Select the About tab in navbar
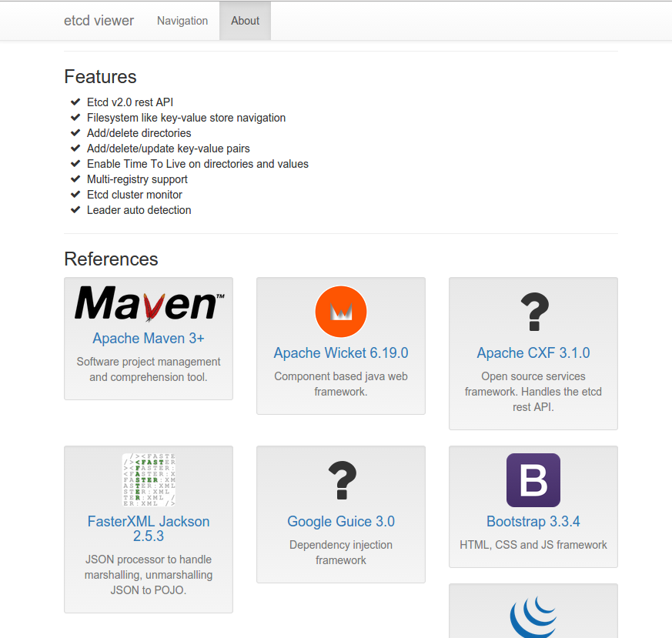The image size is (672, 638). (x=245, y=21)
